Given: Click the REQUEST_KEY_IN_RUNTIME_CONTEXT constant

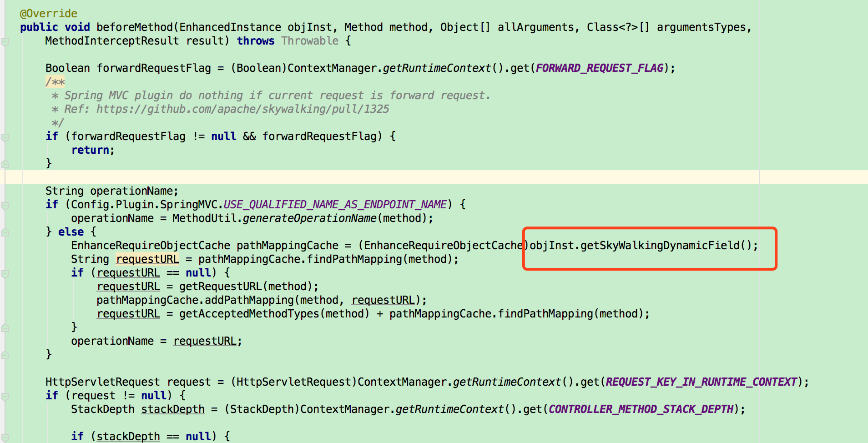Looking at the screenshot, I should point(701,382).
